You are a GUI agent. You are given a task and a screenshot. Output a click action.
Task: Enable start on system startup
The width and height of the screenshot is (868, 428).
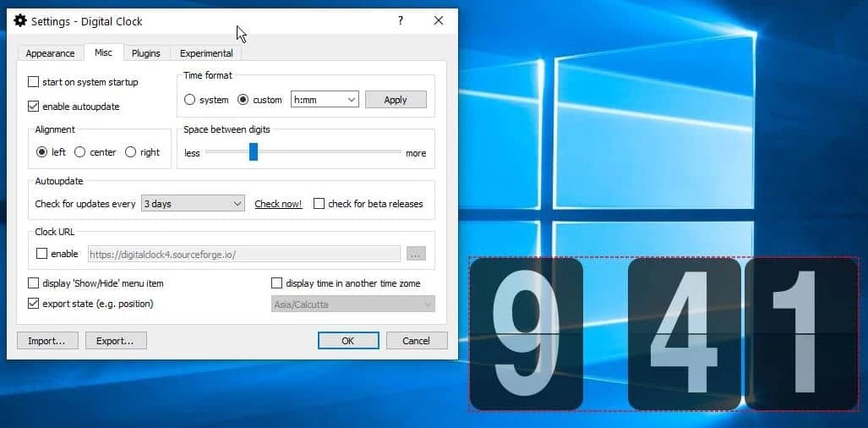(x=34, y=82)
